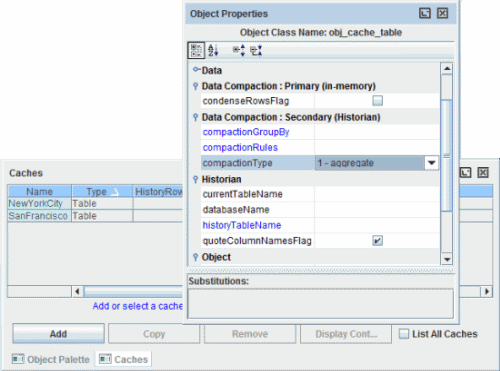
Task: Sort properties alphabetically with A-Z icon
Action: (213, 50)
